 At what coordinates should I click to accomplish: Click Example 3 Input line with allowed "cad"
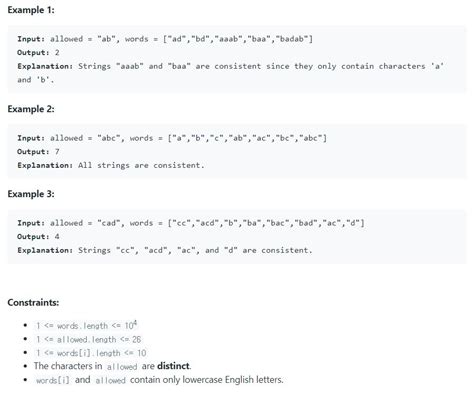191,223
